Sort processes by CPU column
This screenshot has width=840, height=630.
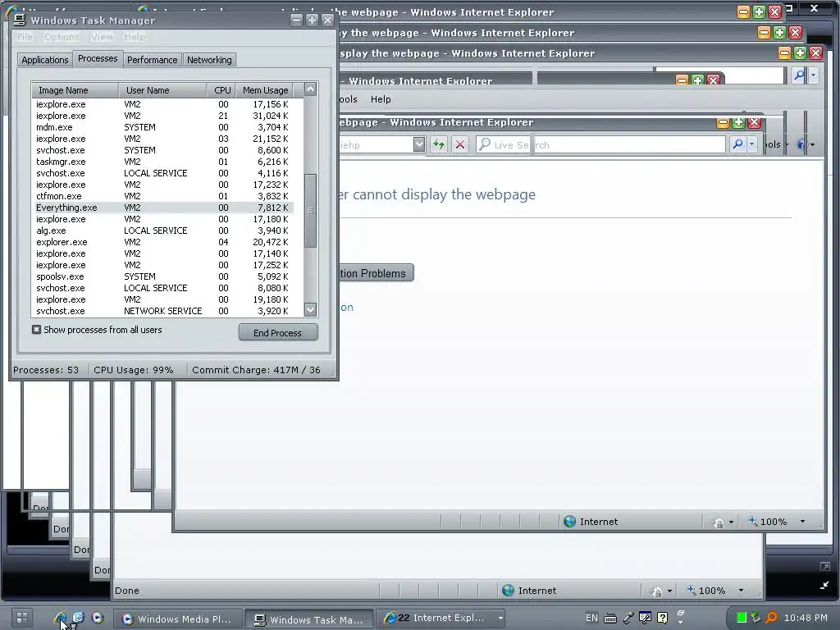221,90
